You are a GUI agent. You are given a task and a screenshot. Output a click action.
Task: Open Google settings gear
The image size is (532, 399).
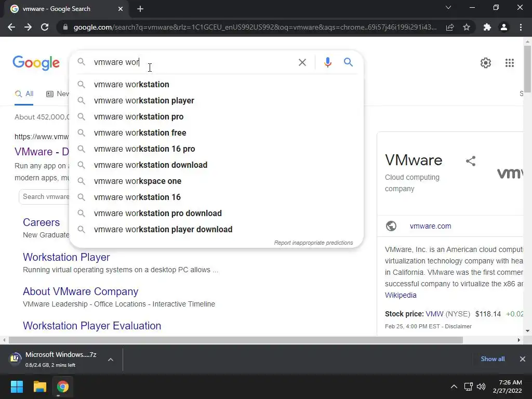[x=486, y=63]
